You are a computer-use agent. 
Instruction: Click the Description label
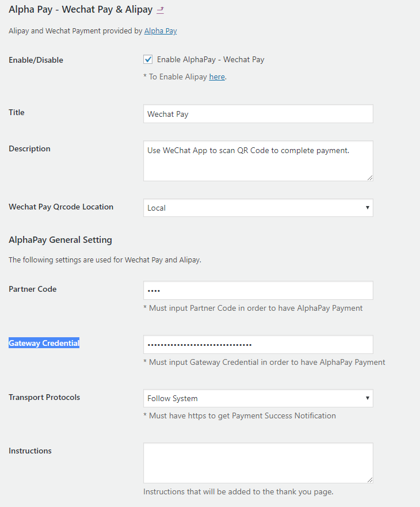click(x=29, y=148)
